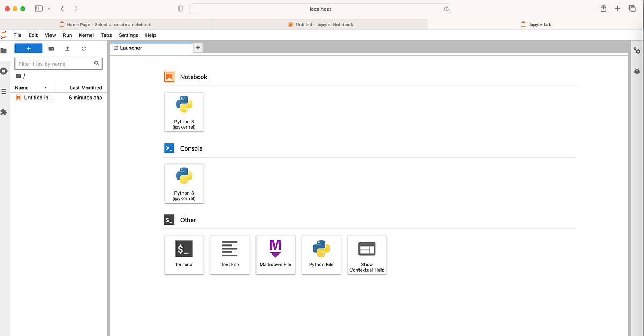Create a new folder with the folder icon
This screenshot has height=336, width=644.
(x=50, y=48)
